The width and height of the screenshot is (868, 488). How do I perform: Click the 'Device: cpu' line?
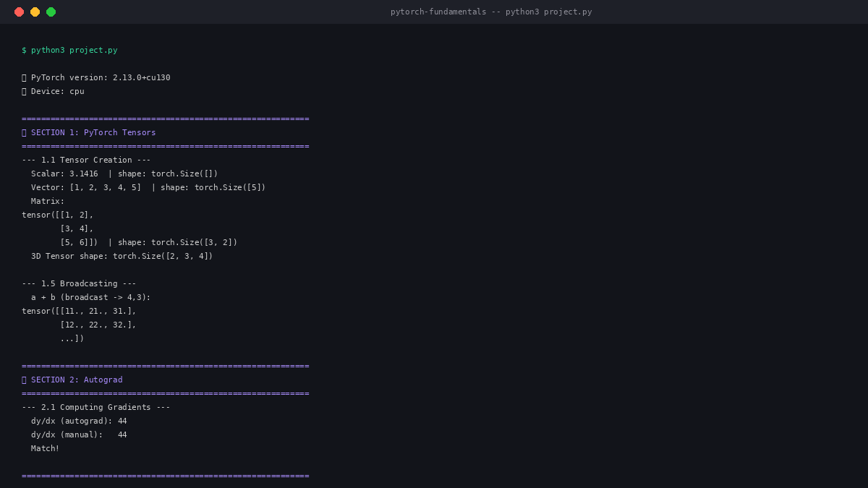tap(53, 91)
